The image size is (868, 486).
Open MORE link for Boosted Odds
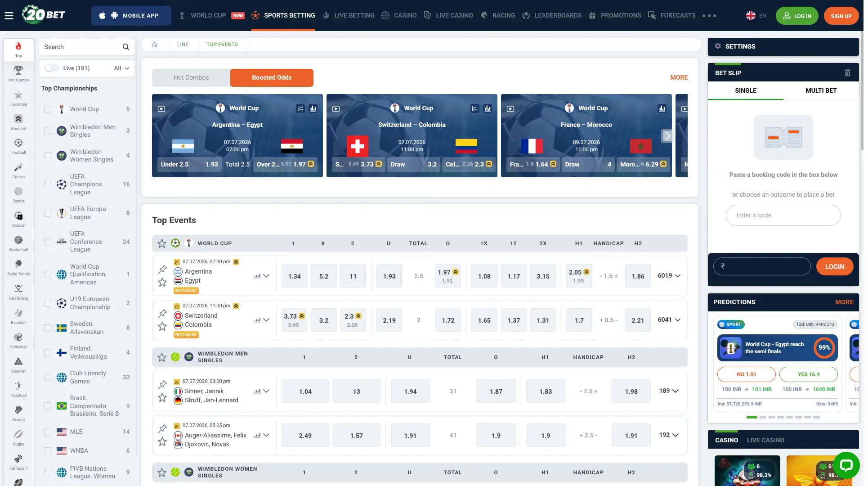point(679,78)
